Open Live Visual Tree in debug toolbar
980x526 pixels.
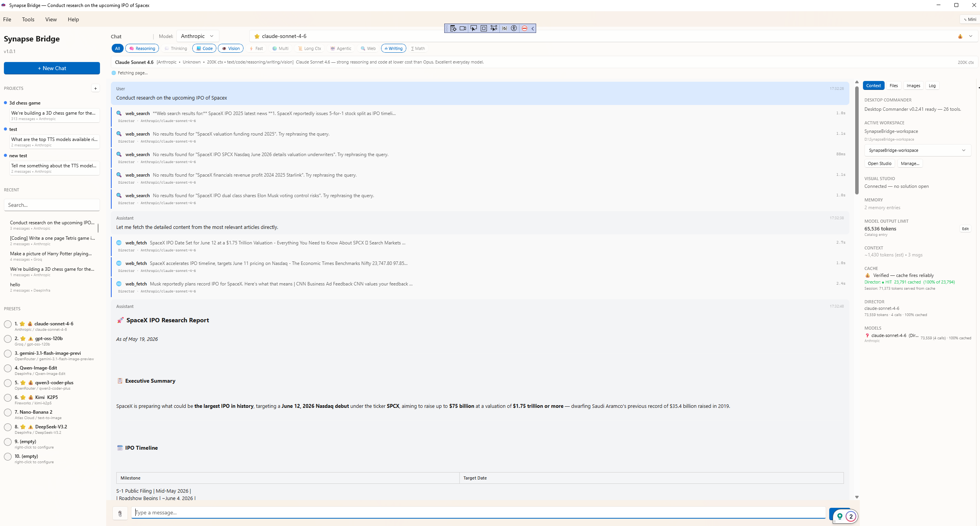(453, 28)
